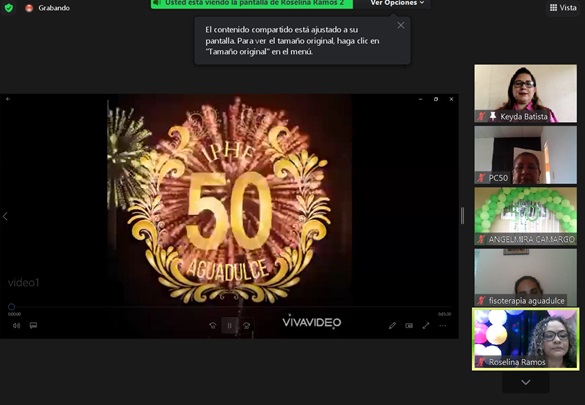
Task: Click the green encryption shield icon
Action: click(x=9, y=7)
